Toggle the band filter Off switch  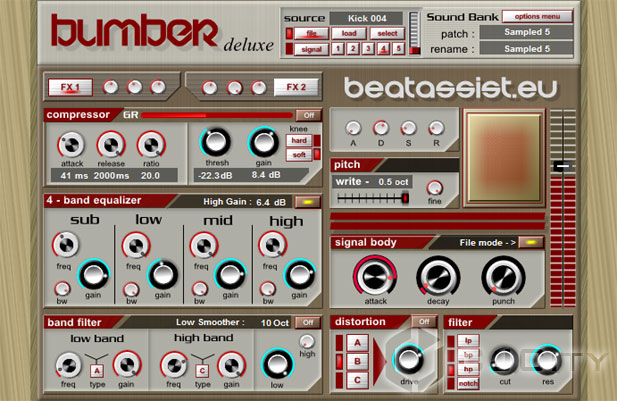click(307, 322)
